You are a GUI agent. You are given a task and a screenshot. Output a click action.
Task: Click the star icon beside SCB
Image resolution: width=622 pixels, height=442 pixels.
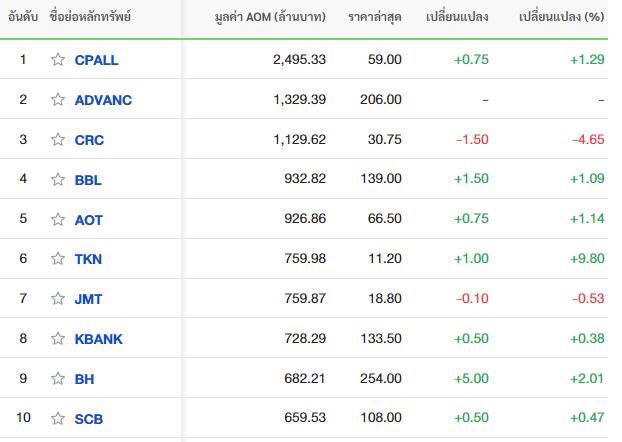pyautogui.click(x=58, y=418)
